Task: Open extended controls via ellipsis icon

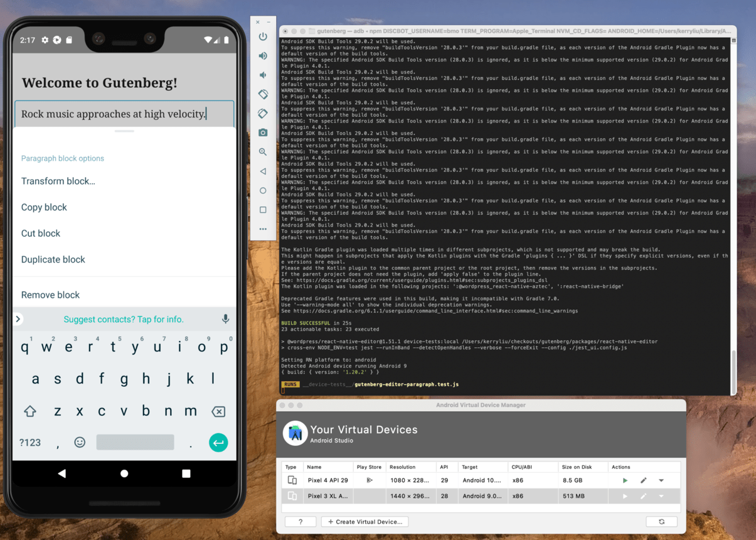Action: coord(263,229)
